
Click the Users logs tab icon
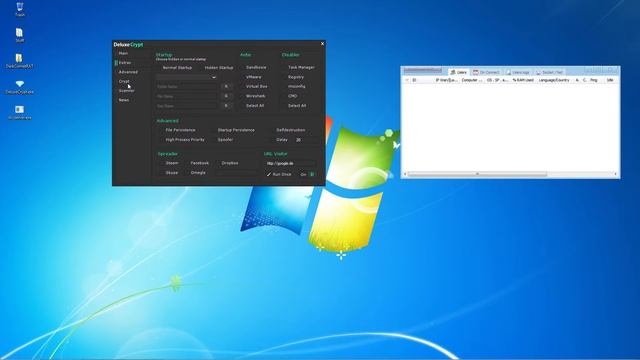coord(509,72)
